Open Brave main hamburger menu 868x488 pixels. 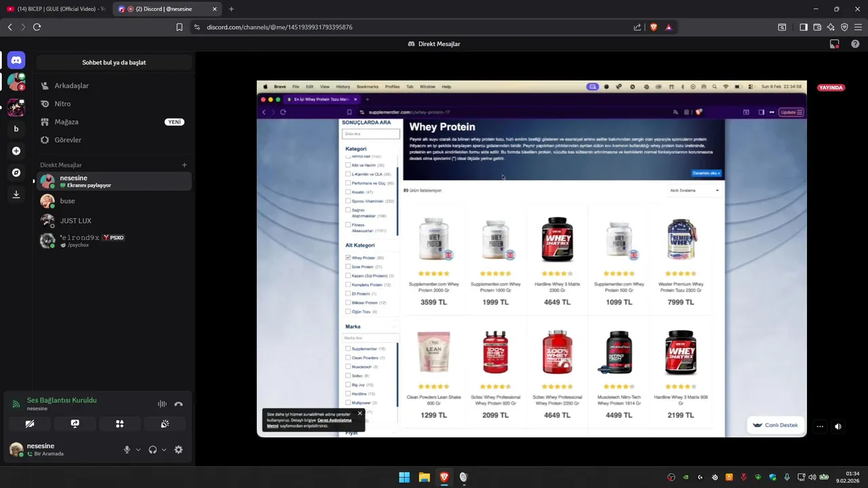point(858,27)
